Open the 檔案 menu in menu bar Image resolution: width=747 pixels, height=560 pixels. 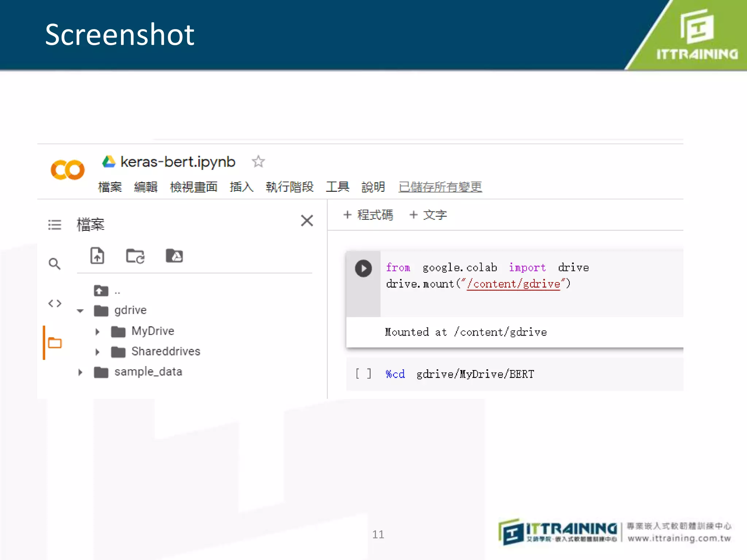pos(110,187)
